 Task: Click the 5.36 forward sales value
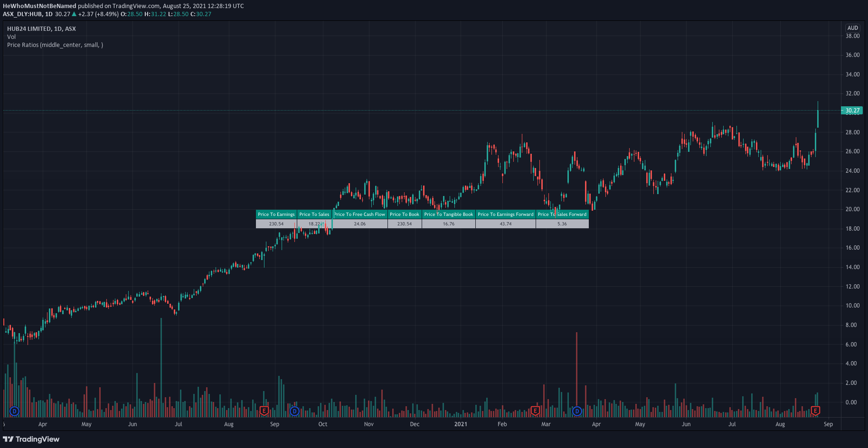[562, 224]
